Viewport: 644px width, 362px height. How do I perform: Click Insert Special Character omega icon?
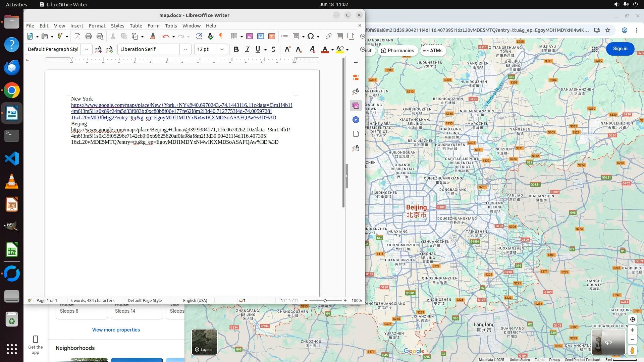tap(311, 37)
